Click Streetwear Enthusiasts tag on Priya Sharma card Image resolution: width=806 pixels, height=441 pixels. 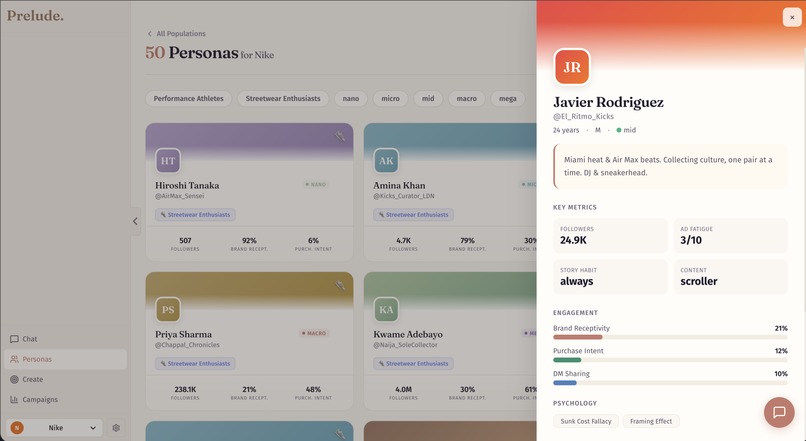[195, 364]
